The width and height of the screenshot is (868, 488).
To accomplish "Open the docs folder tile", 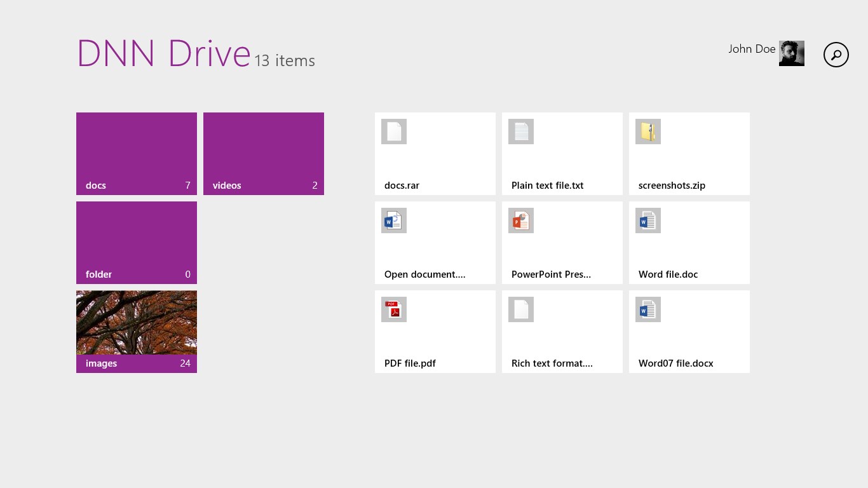I will click(x=137, y=153).
